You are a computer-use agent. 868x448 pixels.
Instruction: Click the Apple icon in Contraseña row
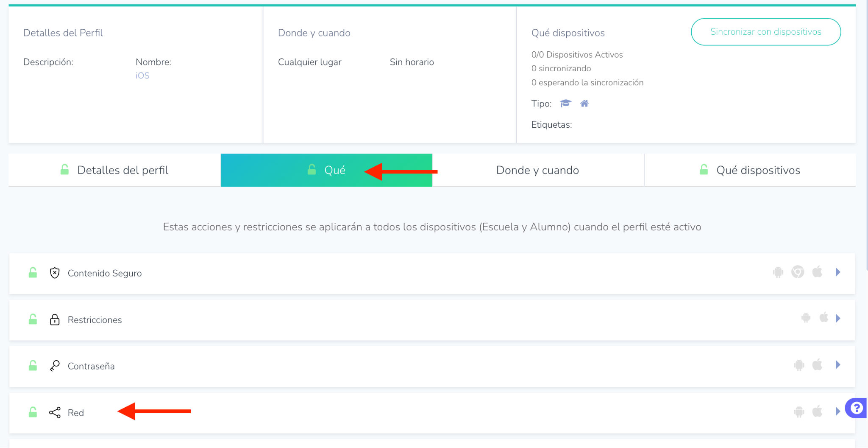coord(817,364)
